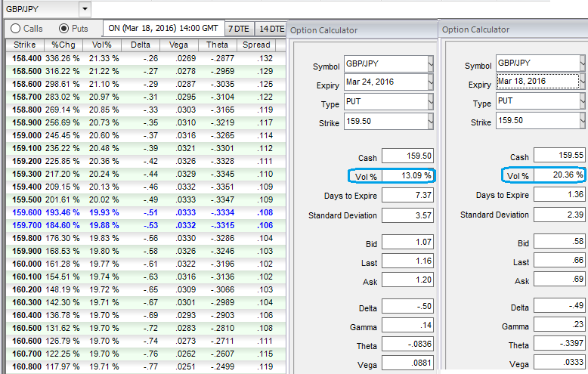Expand the Mar 24, 2016 Expiry dropdown
Screen dimensions: 588x374
coord(431,82)
